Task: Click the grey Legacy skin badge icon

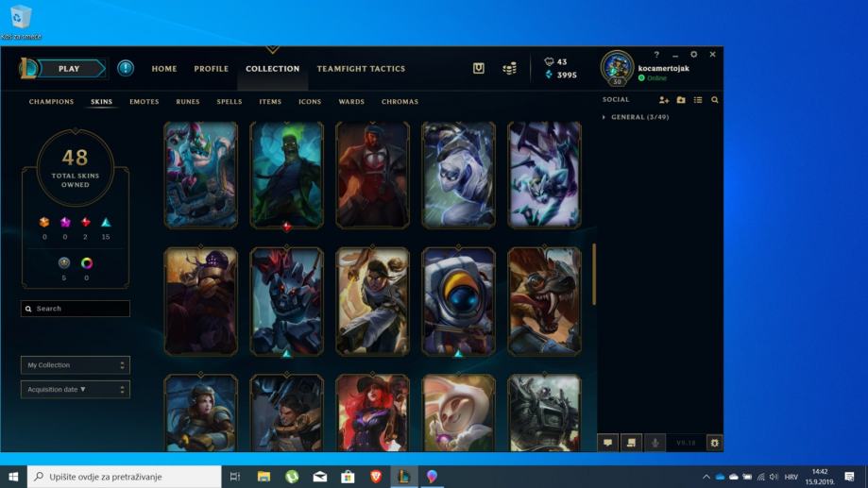Action: [64, 262]
